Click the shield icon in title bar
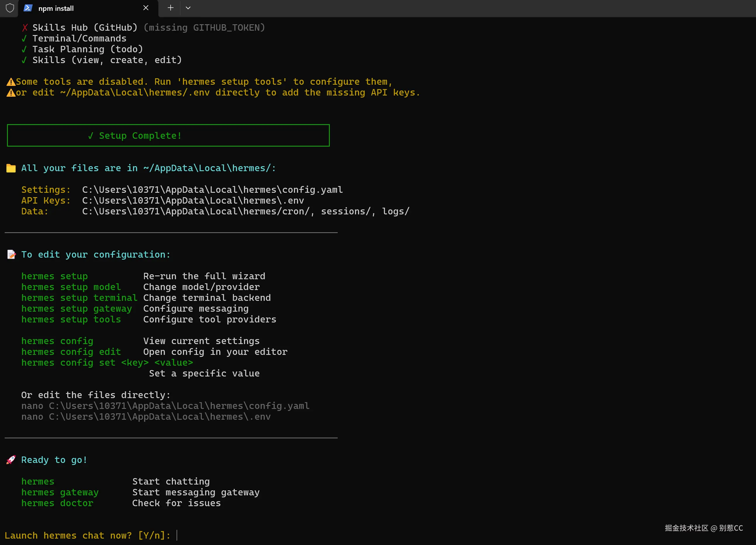This screenshot has width=756, height=545. pyautogui.click(x=10, y=8)
